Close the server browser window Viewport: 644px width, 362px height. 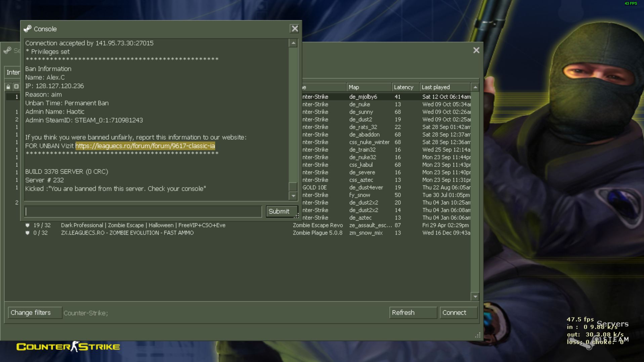click(x=476, y=50)
